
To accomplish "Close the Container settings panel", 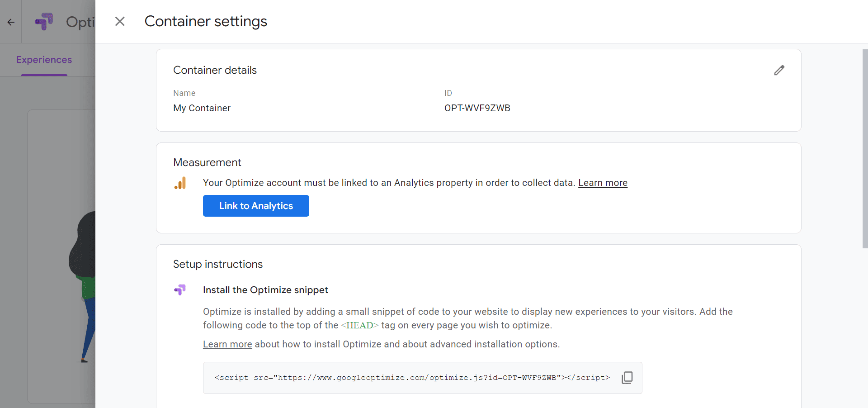I will (120, 21).
